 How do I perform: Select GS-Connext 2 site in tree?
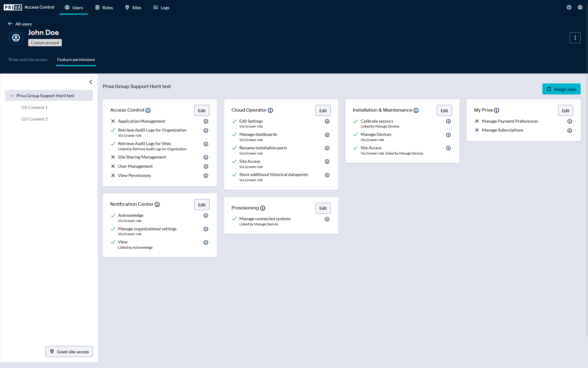point(34,119)
